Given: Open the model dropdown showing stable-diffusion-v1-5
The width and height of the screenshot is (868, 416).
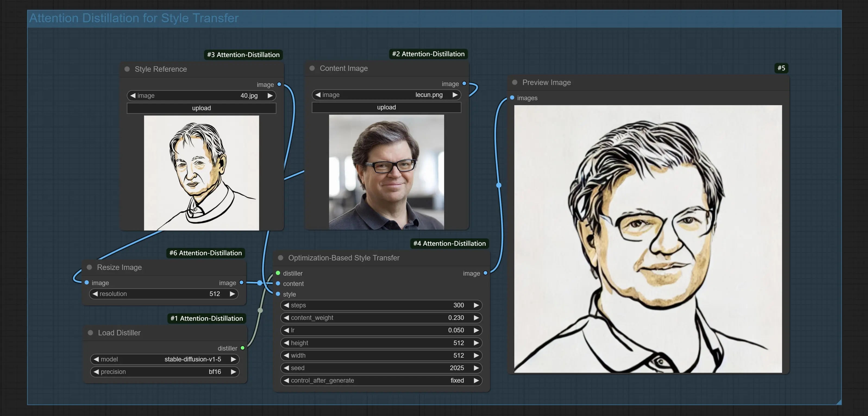Looking at the screenshot, I should [165, 360].
